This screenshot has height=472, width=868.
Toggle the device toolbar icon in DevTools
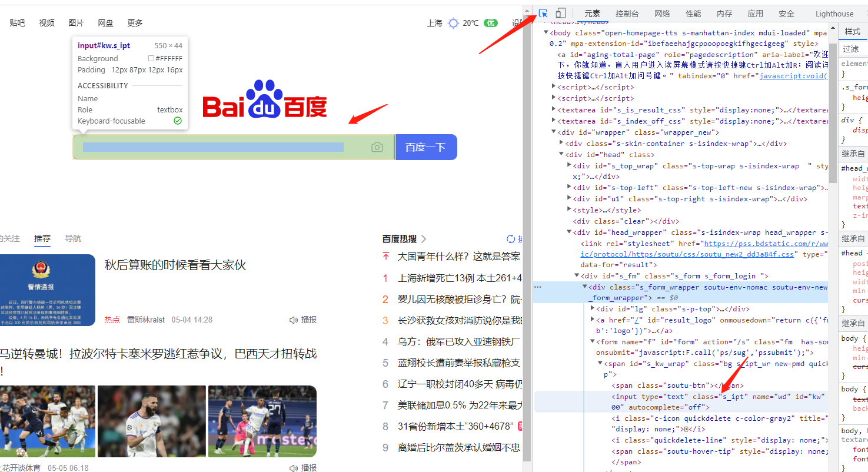[561, 14]
